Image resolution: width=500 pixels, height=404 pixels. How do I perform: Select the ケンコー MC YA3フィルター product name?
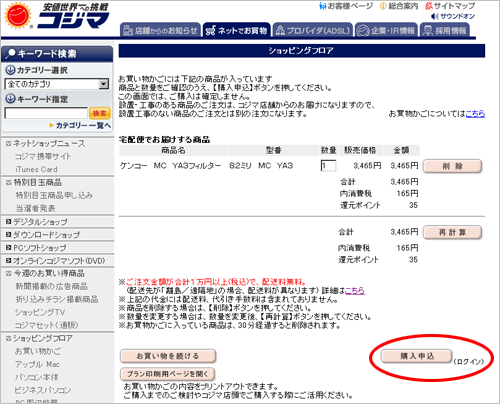pyautogui.click(x=171, y=166)
